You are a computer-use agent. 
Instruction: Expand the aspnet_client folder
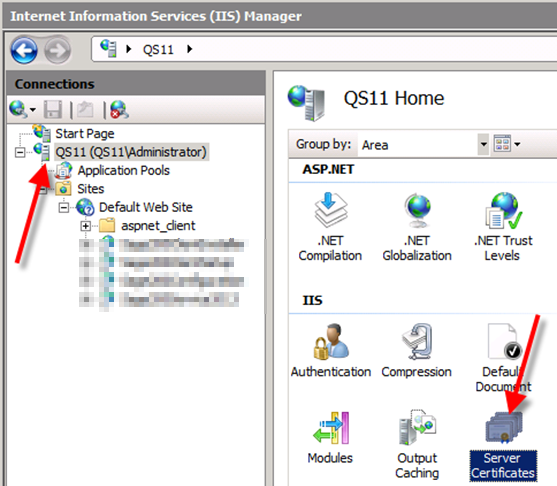86,226
